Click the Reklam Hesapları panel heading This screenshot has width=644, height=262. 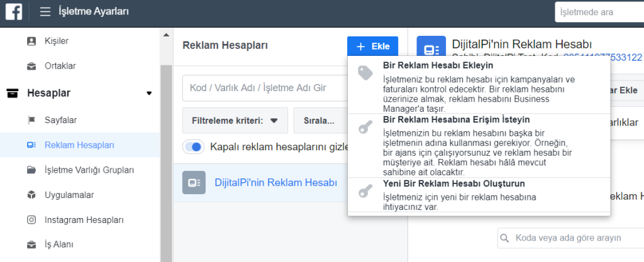(225, 45)
